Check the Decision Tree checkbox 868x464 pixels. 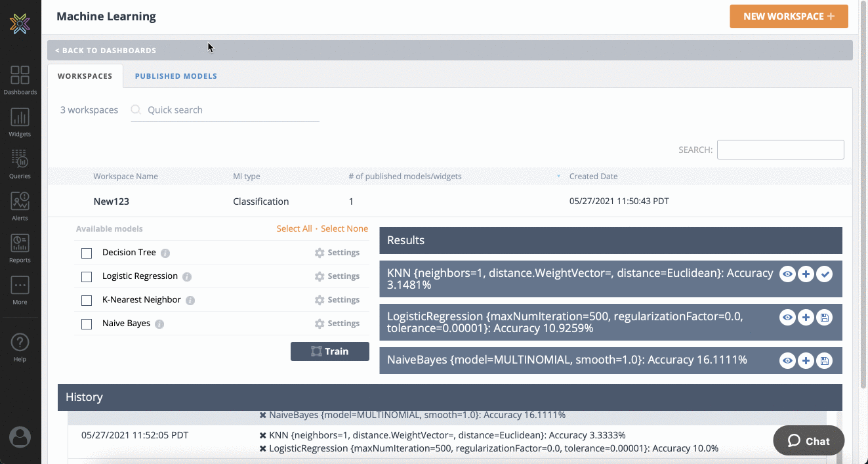[87, 253]
